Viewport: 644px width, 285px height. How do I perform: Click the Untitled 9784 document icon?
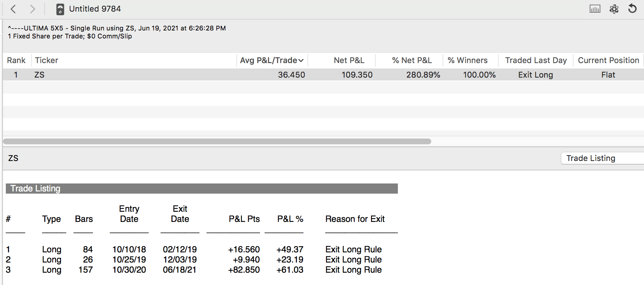click(60, 9)
